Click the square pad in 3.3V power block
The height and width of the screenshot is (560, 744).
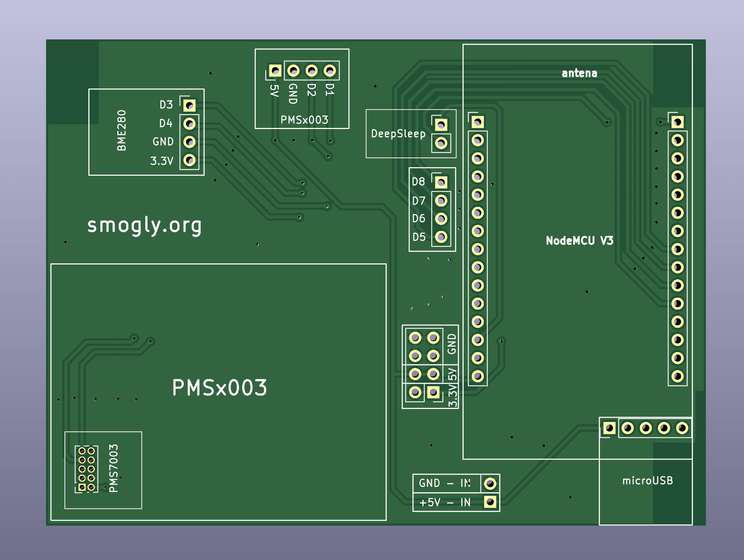click(433, 392)
